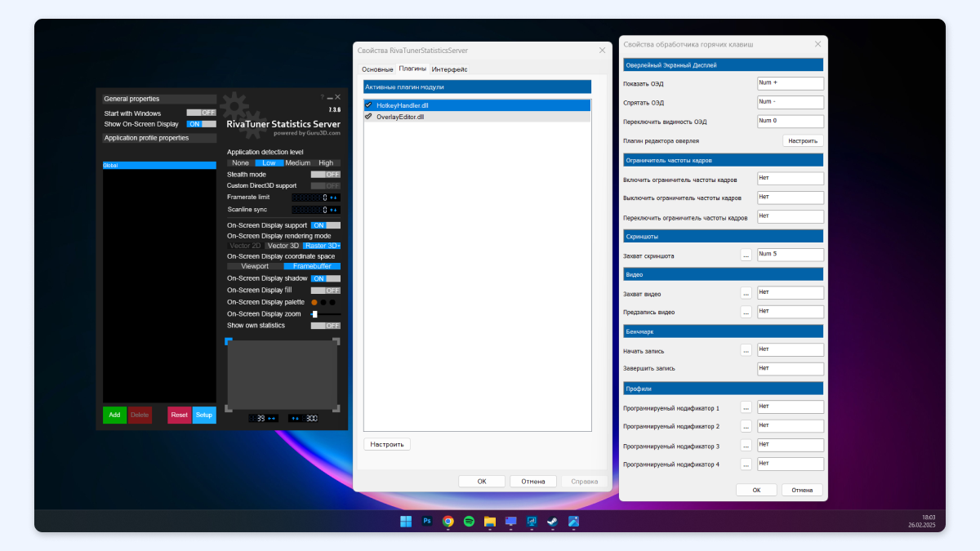Click the Scanline sync adjustment arrows
This screenshot has height=551, width=980.
334,210
